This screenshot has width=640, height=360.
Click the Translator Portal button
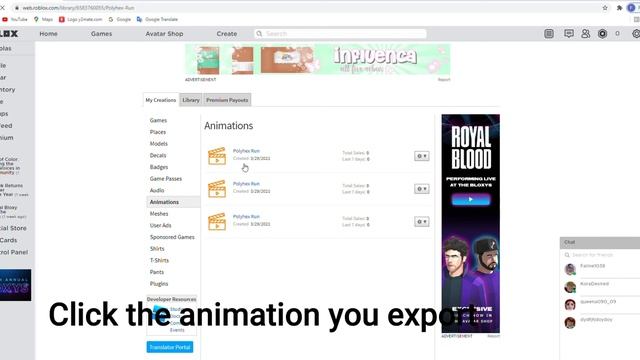[x=170, y=347]
